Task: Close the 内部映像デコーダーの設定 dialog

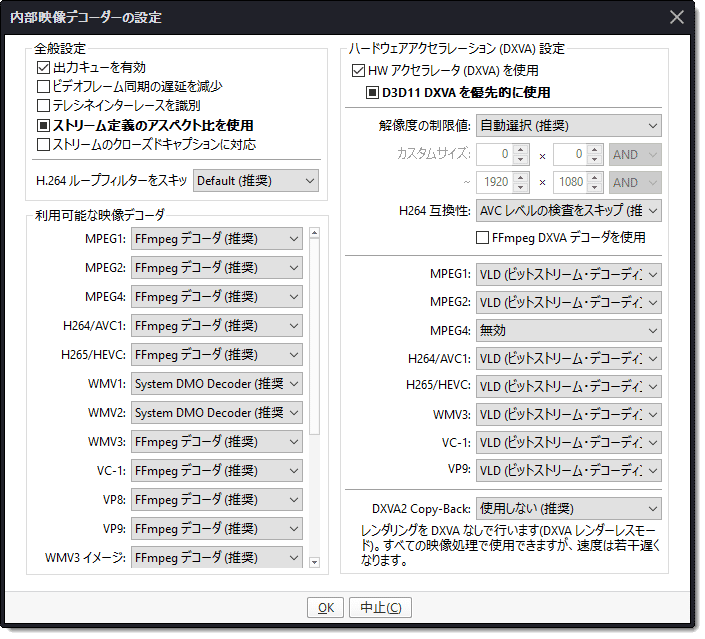Action: click(x=677, y=18)
